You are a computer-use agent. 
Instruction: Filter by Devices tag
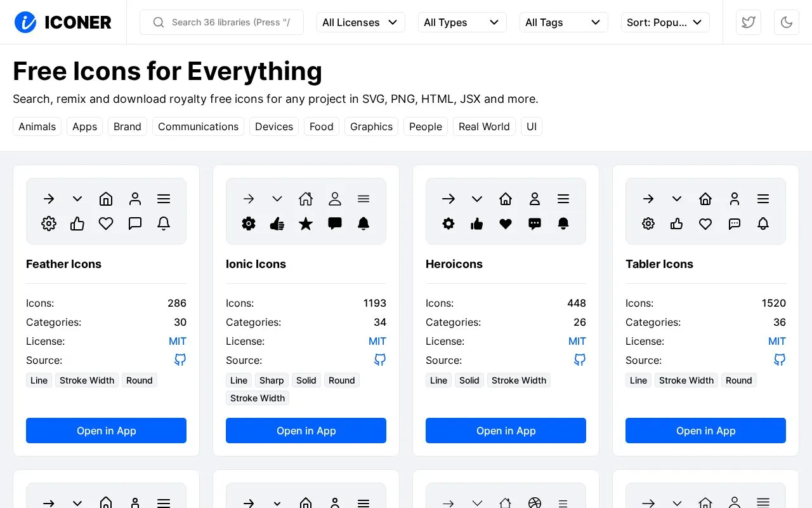point(274,126)
